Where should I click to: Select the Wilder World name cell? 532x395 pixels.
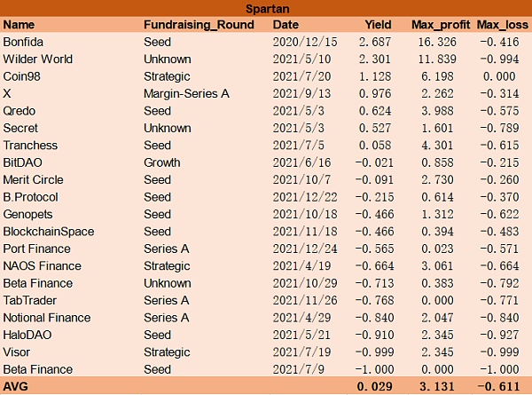coord(38,59)
